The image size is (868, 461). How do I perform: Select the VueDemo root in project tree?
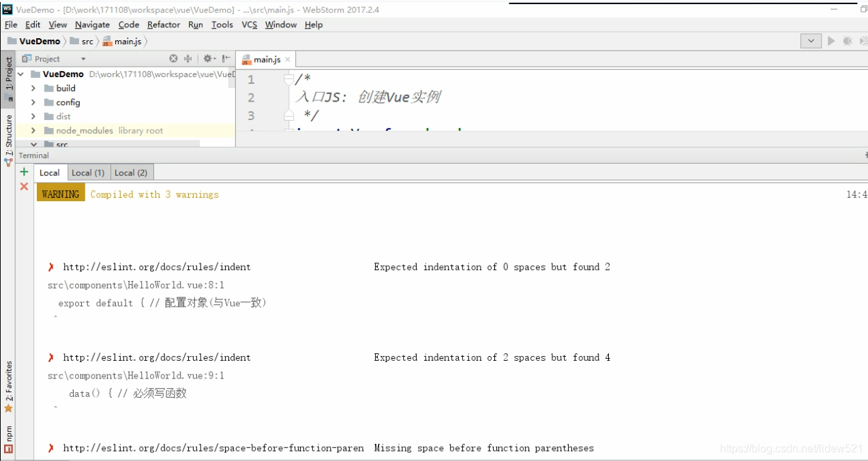tap(63, 74)
